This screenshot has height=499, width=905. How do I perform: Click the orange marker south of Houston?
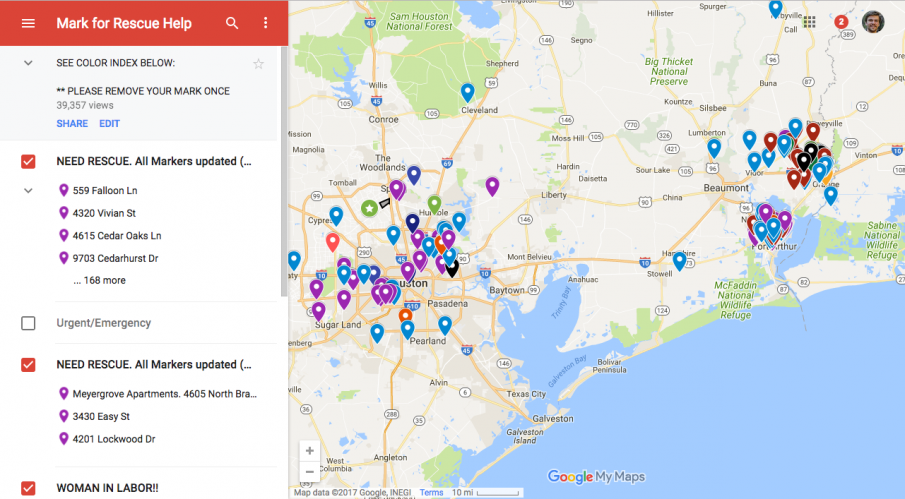click(406, 316)
